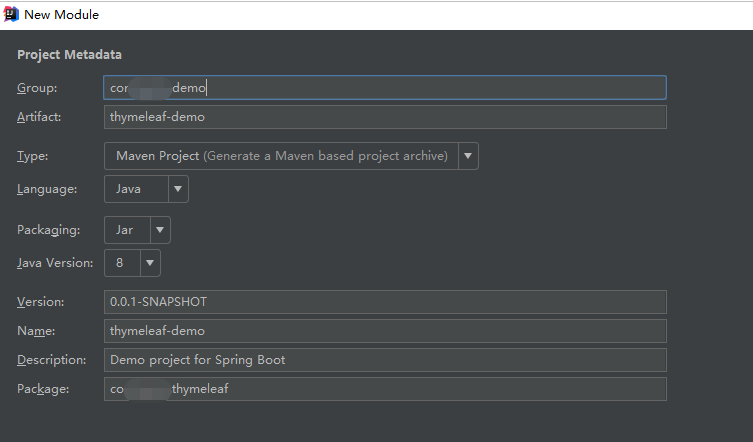The image size is (753, 442).
Task: Click the Packaging label
Action: pos(48,230)
